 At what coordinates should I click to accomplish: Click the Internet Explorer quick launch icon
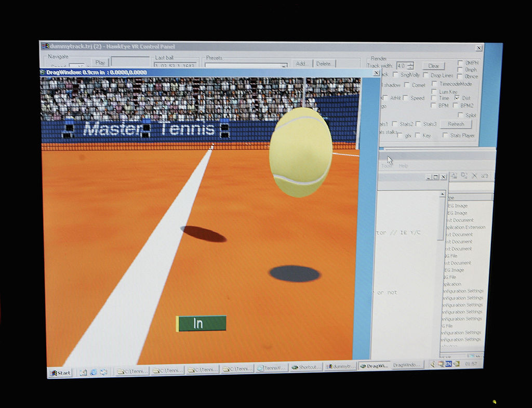coord(94,372)
